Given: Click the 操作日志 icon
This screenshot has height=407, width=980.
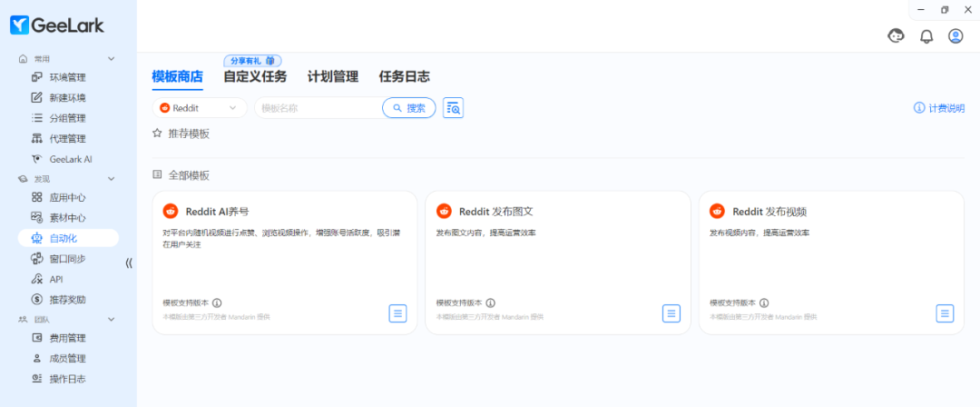Looking at the screenshot, I should (x=37, y=379).
